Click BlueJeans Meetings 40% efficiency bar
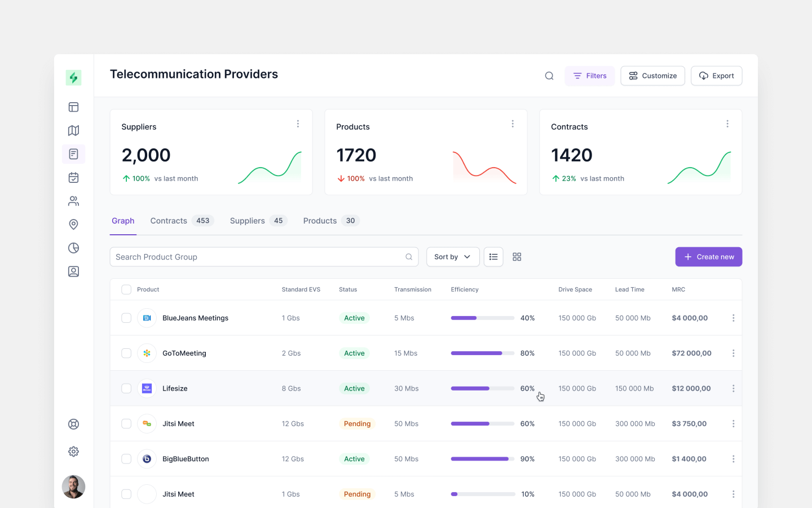812x508 pixels. coord(483,318)
